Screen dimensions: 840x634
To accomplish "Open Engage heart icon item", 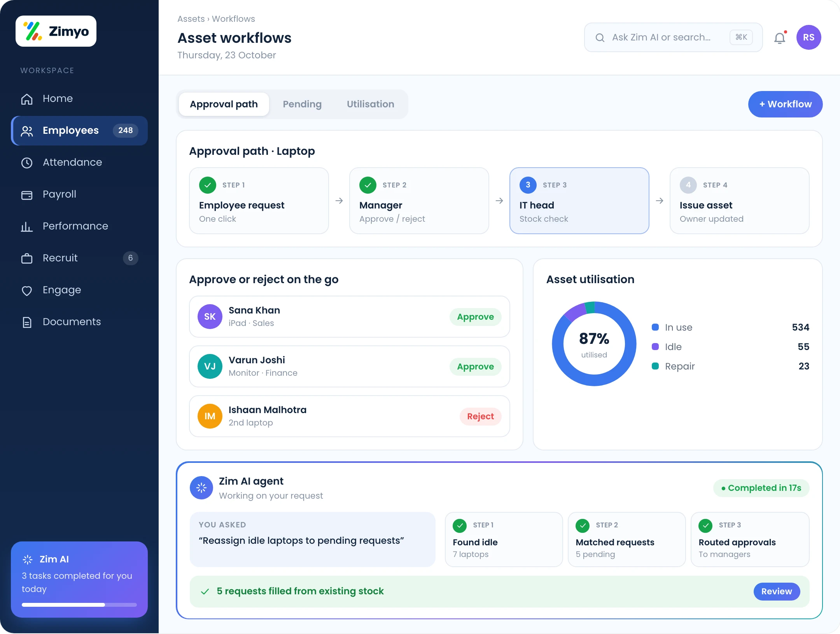I will pos(79,290).
